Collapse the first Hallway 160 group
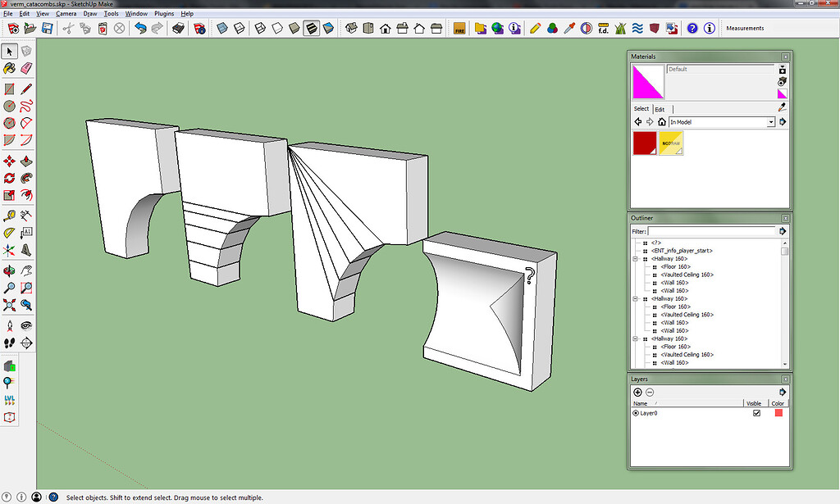Screen dimensions: 840x504 coord(635,258)
